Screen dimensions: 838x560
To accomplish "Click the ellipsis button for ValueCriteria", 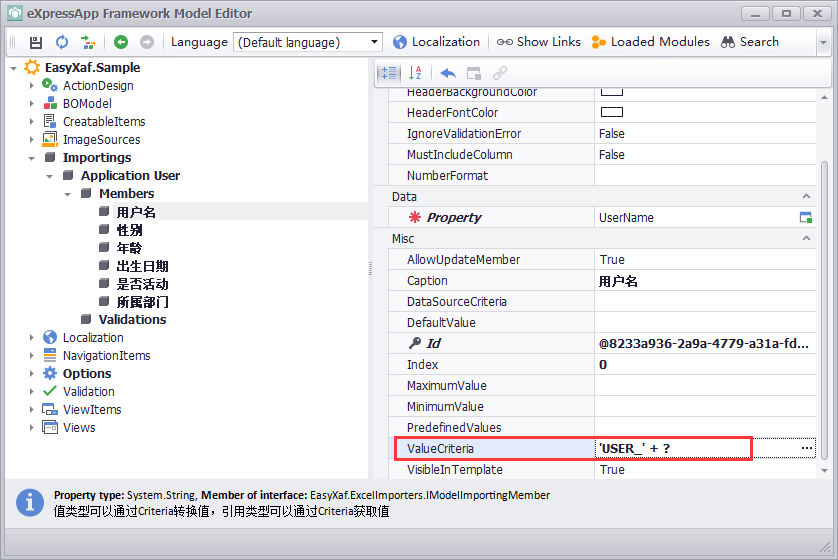I will pyautogui.click(x=807, y=449).
